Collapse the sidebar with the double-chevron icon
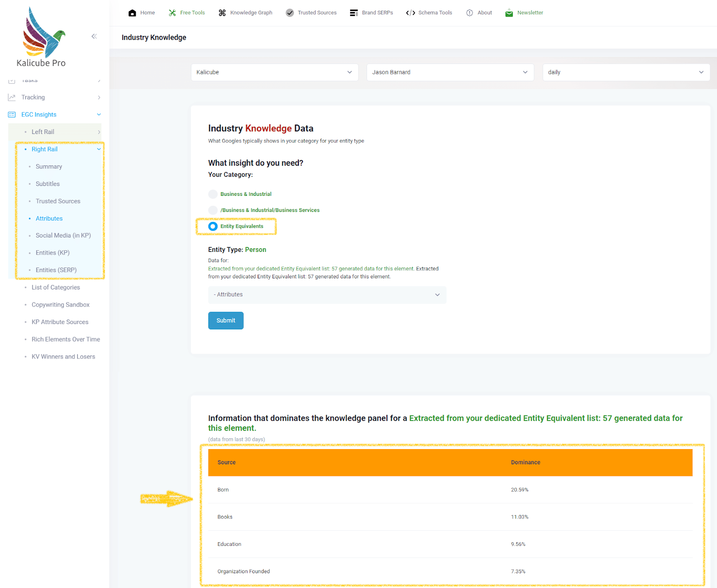The height and width of the screenshot is (588, 717). tap(94, 36)
